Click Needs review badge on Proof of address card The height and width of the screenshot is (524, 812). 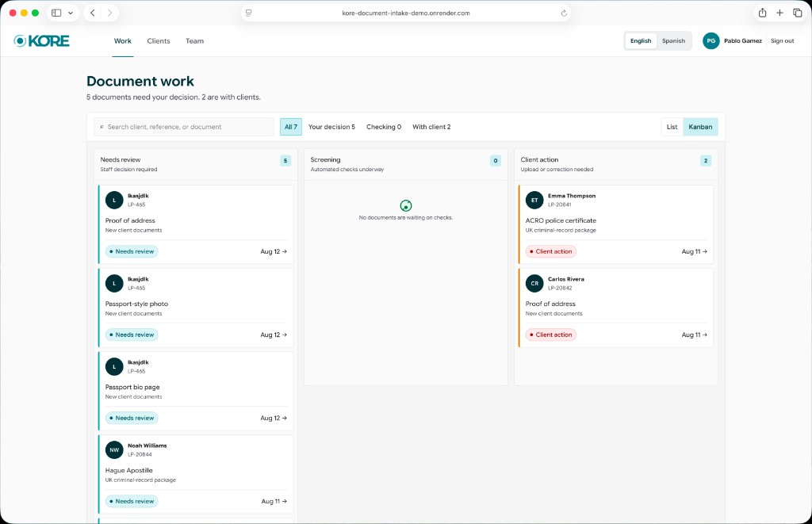tap(132, 251)
